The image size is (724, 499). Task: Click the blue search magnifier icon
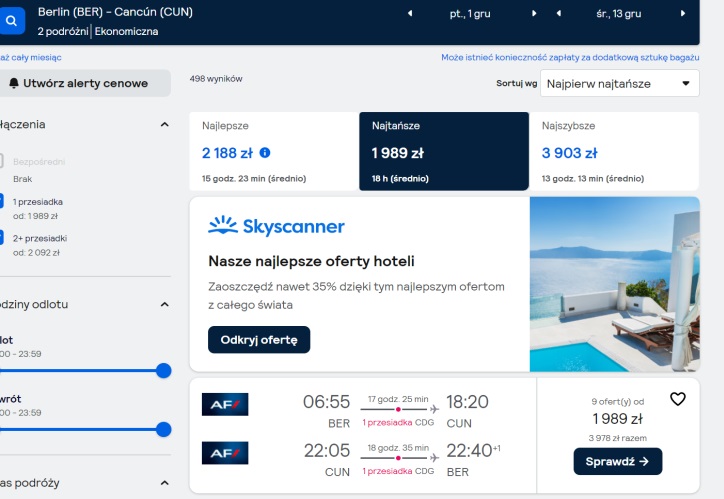pos(11,21)
